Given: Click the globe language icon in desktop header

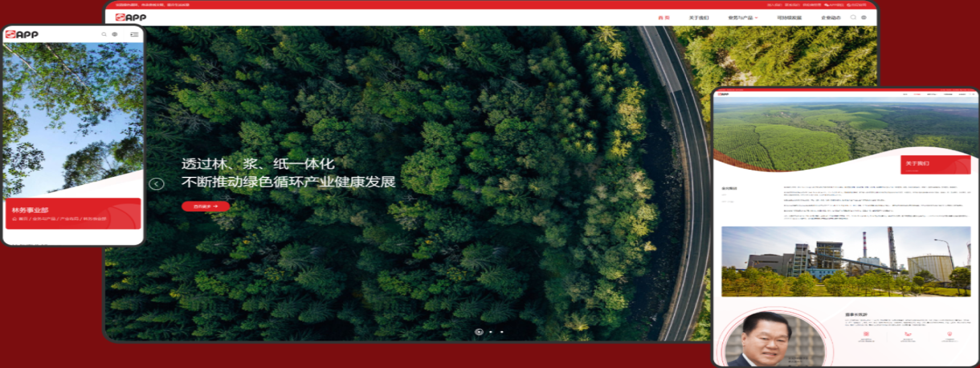Looking at the screenshot, I should (864, 17).
